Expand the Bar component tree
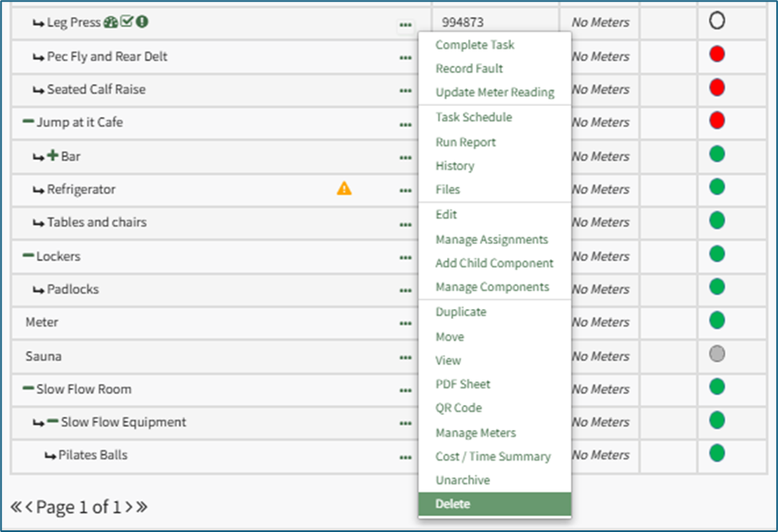 point(52,156)
